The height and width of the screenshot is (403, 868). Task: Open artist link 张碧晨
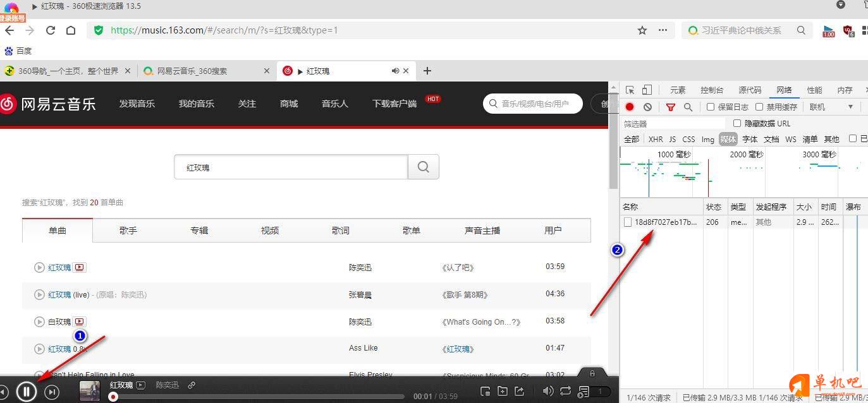point(360,295)
